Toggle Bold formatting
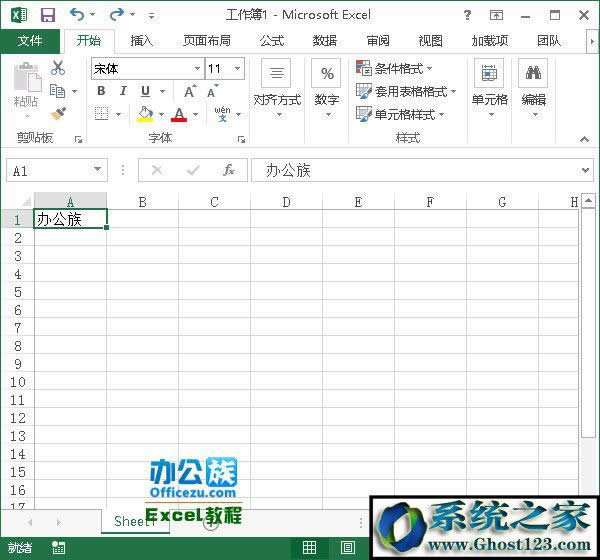 click(x=101, y=91)
